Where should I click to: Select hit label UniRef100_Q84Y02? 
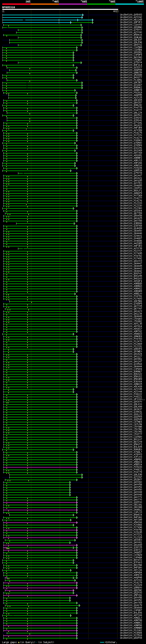(x=131, y=45)
